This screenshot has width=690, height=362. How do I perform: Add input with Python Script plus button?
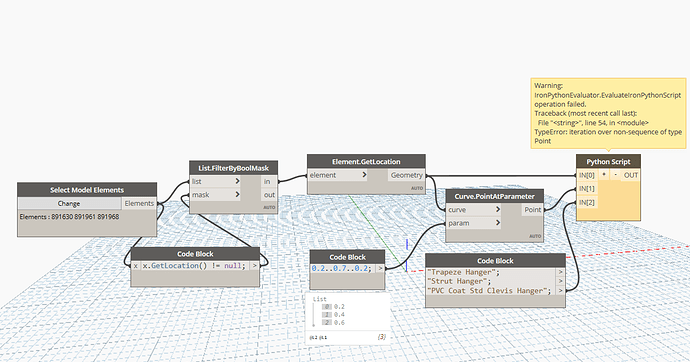pyautogui.click(x=604, y=175)
